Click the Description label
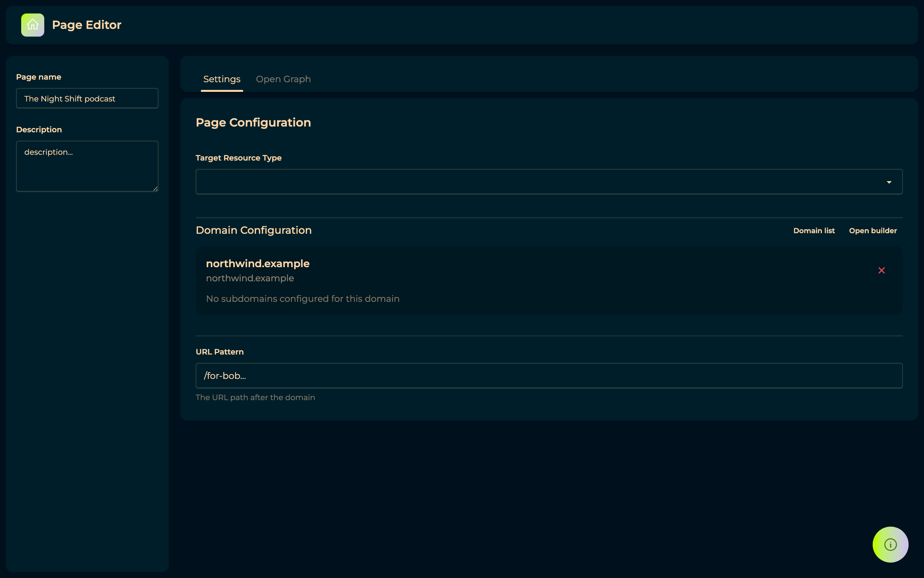Screen dimensions: 924x578 point(39,130)
